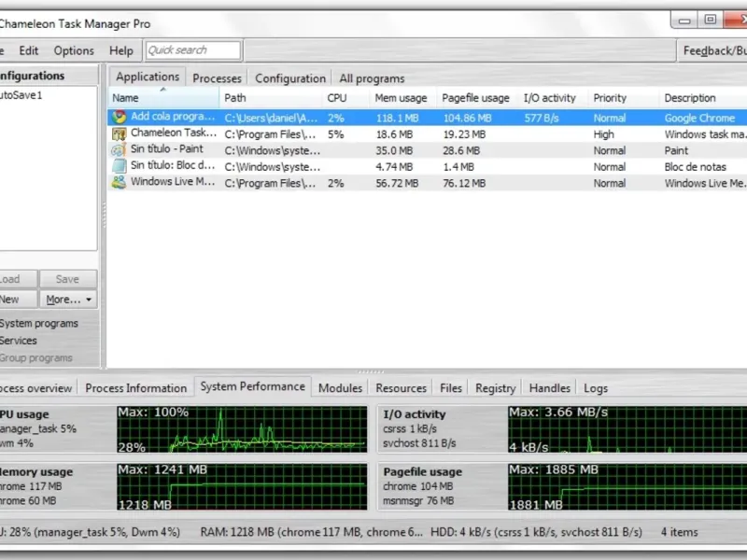Click the Load configuration button
The width and height of the screenshot is (747, 560).
click(18, 279)
